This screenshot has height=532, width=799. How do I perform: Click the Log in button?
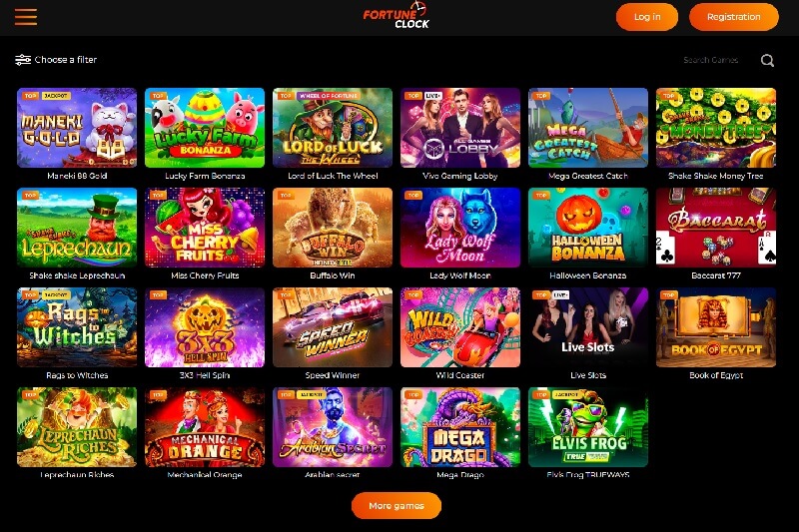click(647, 17)
